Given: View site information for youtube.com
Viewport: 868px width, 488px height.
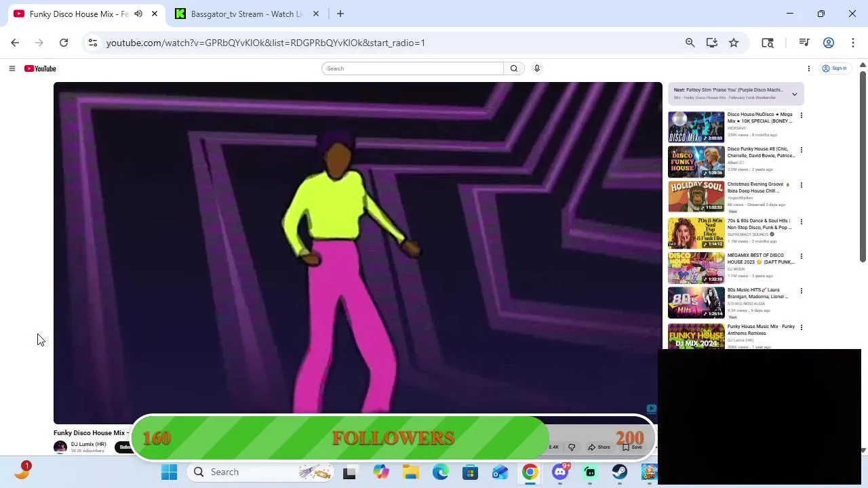Looking at the screenshot, I should (93, 43).
